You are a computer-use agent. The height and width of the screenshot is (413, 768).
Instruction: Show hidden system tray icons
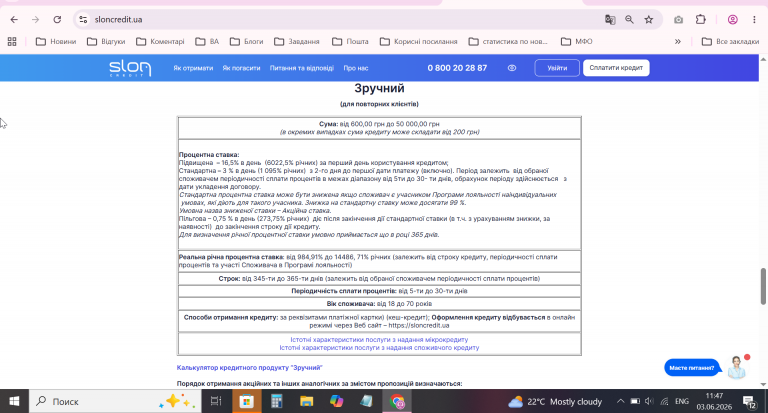(621, 401)
